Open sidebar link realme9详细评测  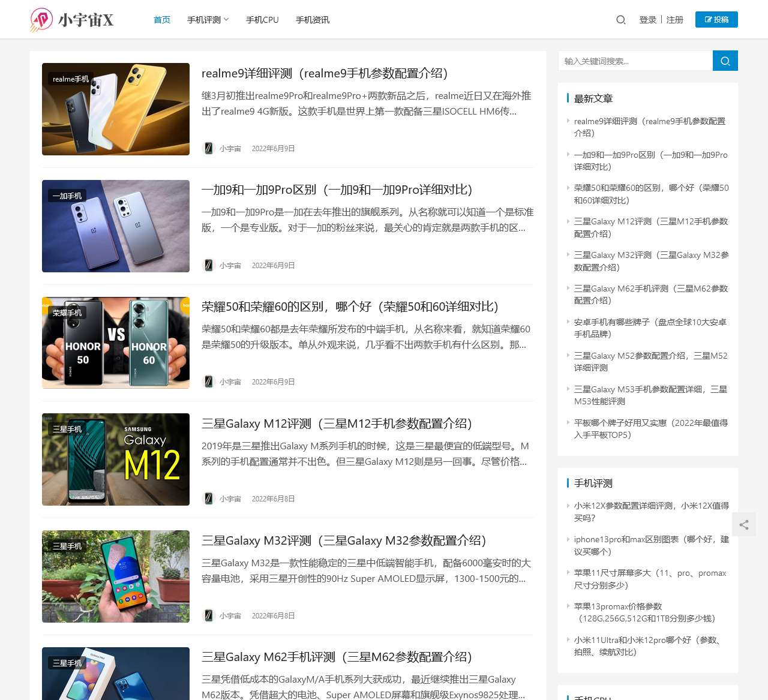650,127
